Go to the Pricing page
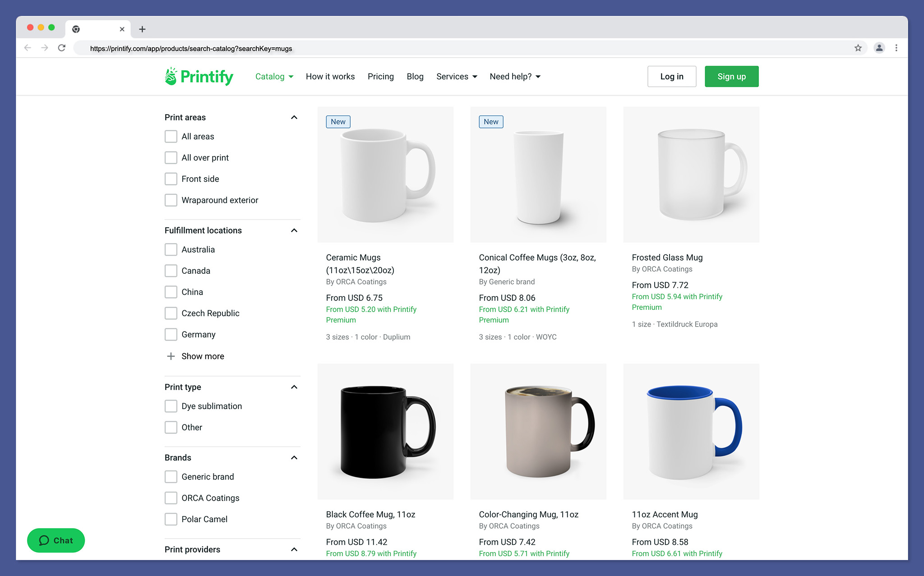924x576 pixels. coord(380,77)
